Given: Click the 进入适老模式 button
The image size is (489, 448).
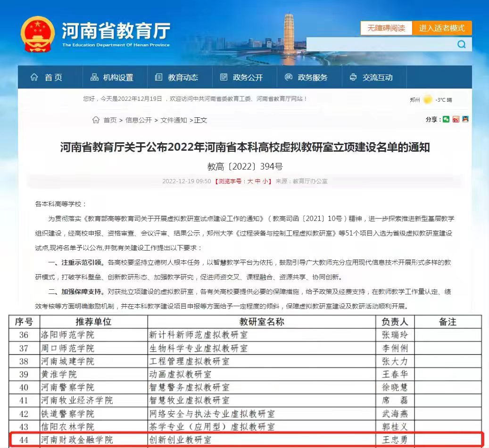Looking at the screenshot, I should tap(442, 28).
